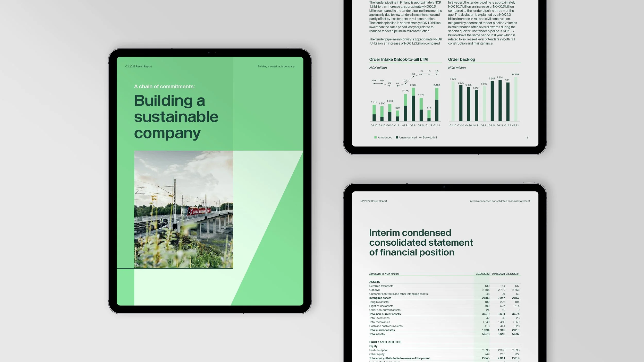Click the 'Cash and cash equivalents' row
Image resolution: width=644 pixels, height=362 pixels.
pos(386,326)
